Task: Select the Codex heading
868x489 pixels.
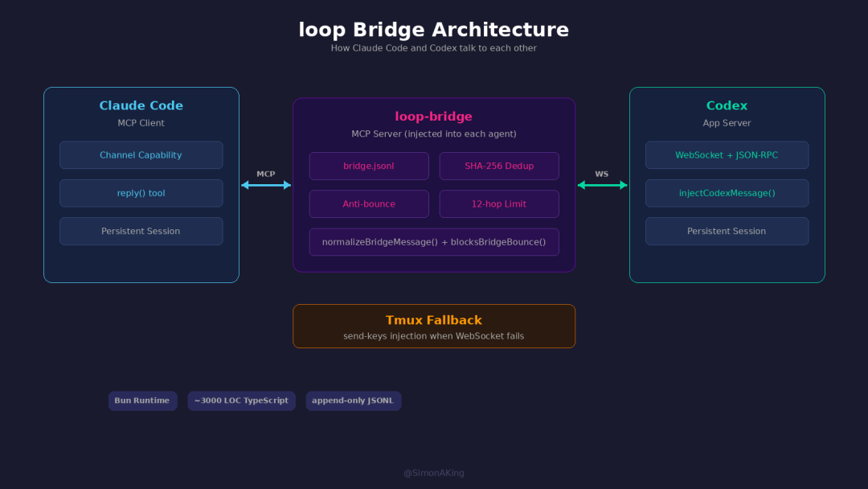Action: point(727,105)
